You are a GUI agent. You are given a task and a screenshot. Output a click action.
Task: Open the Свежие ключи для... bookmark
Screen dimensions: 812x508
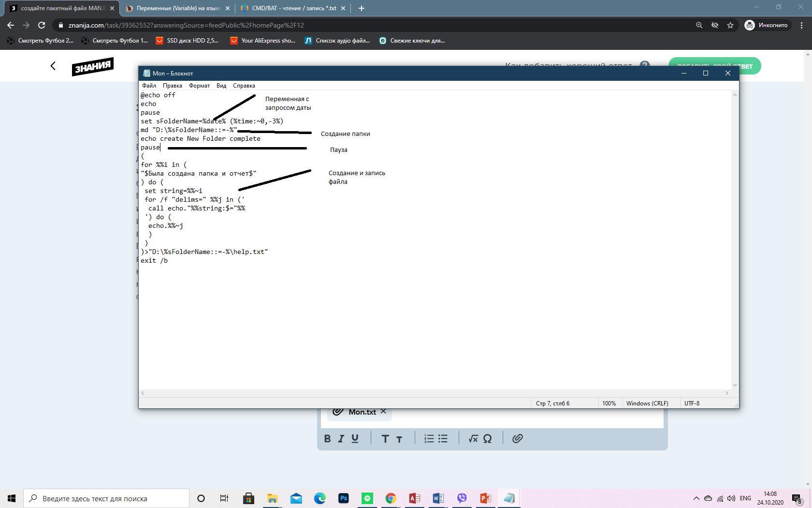click(412, 41)
